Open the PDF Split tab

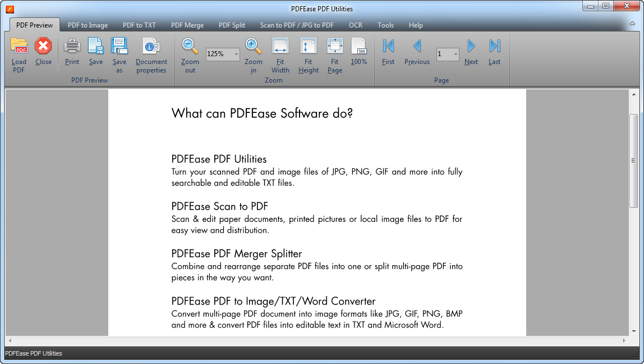[232, 25]
